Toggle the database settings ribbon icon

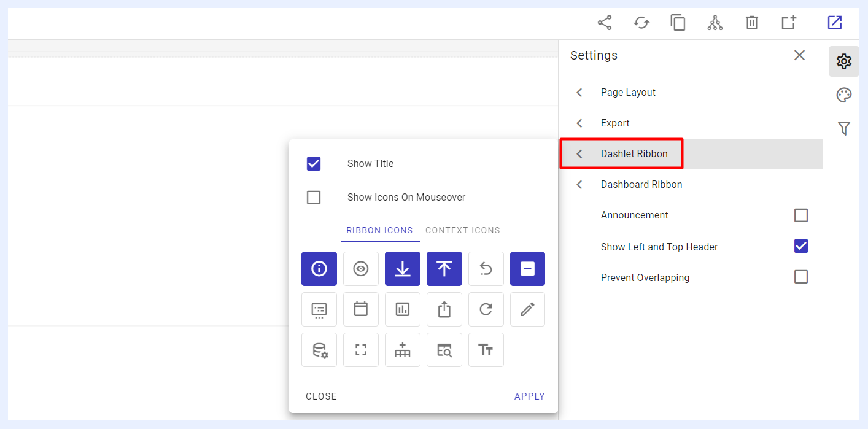319,350
